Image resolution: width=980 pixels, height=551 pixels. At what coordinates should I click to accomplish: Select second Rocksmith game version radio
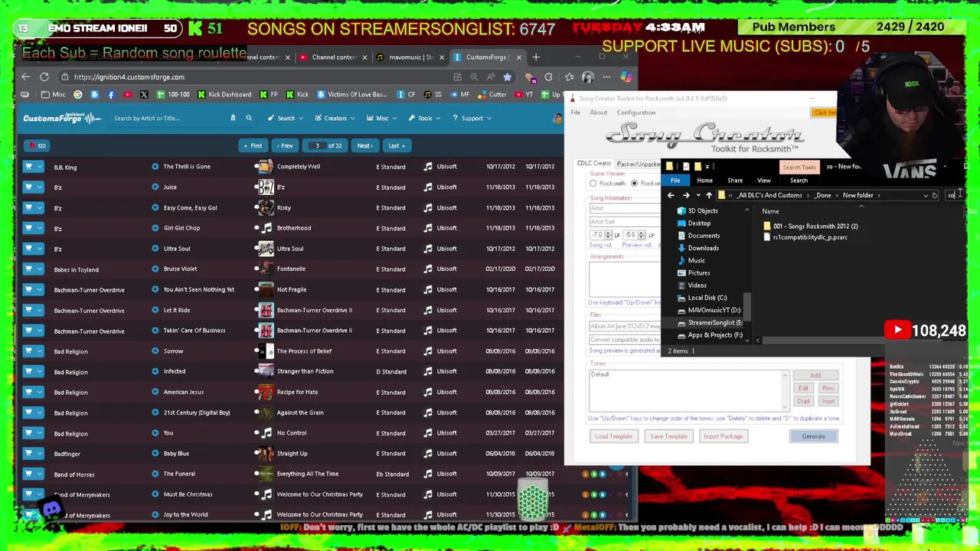point(634,184)
